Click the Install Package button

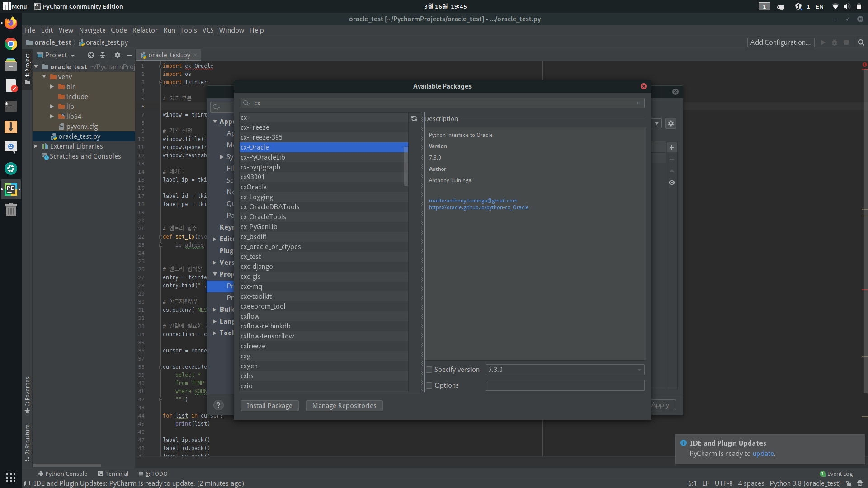269,406
